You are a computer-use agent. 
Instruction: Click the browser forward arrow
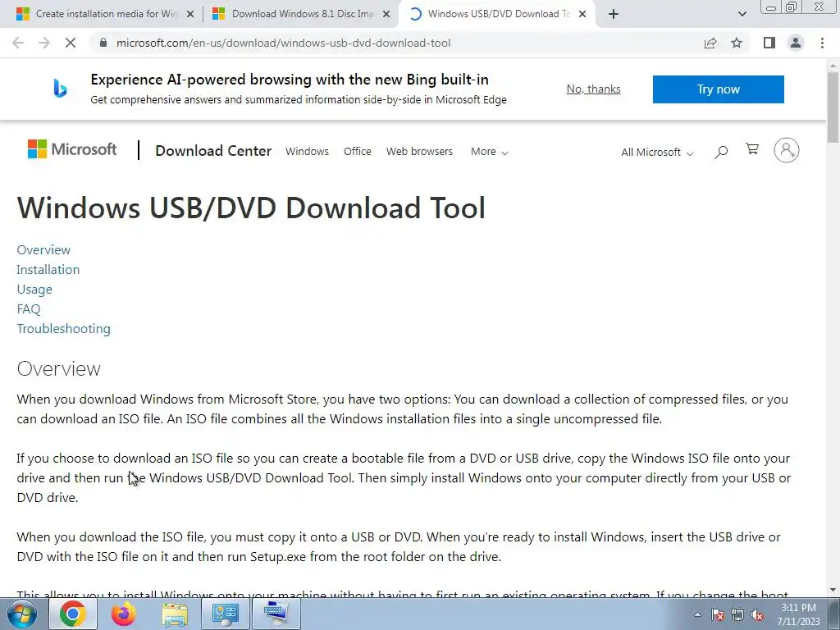pos(44,43)
